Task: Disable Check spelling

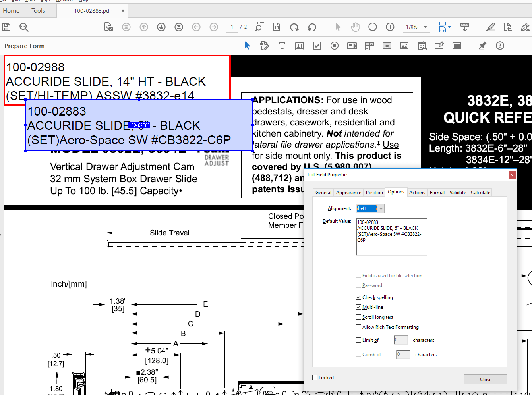Action: [359, 297]
